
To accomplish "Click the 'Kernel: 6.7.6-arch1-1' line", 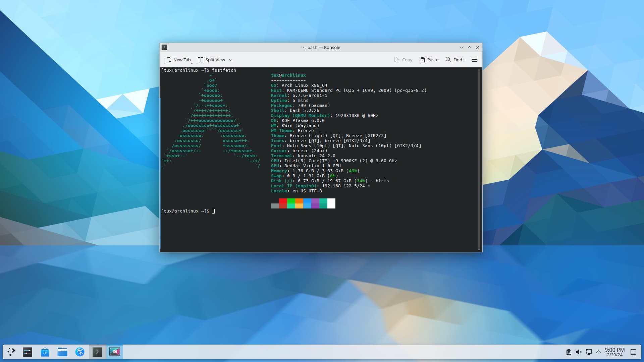I will (x=299, y=96).
